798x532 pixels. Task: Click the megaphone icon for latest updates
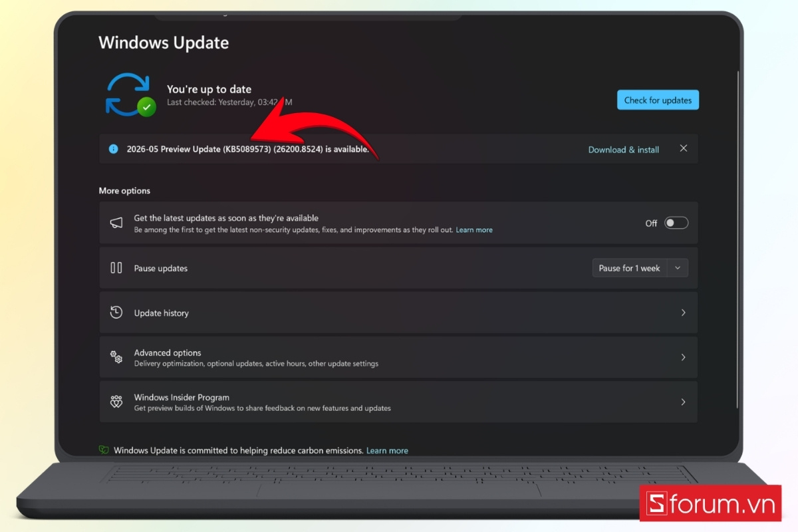(116, 223)
